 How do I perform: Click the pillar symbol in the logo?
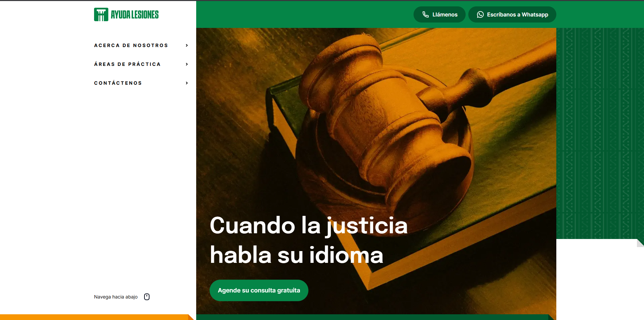click(100, 14)
